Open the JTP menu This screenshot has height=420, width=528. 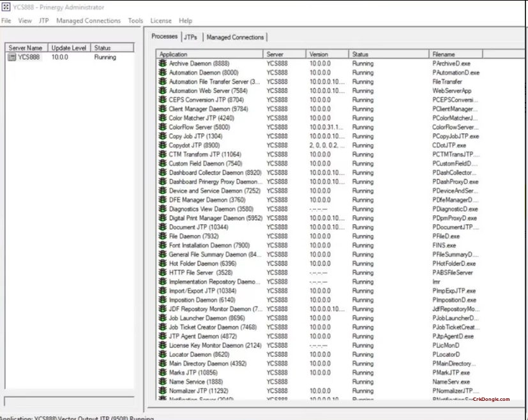point(44,20)
